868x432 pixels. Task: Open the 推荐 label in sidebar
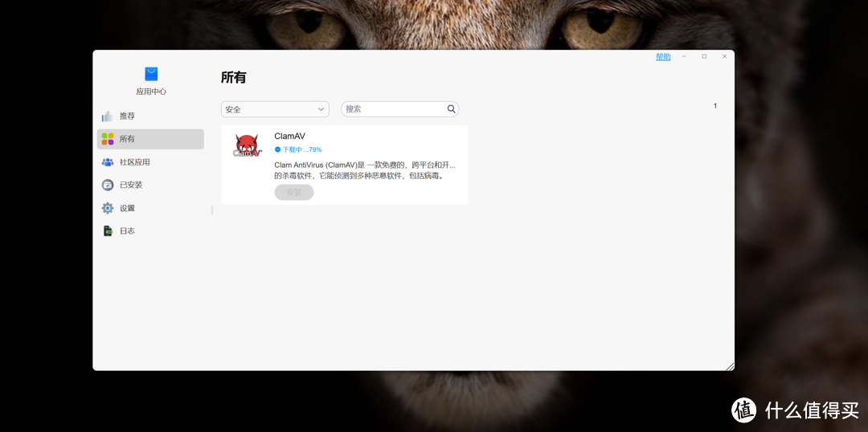click(127, 116)
